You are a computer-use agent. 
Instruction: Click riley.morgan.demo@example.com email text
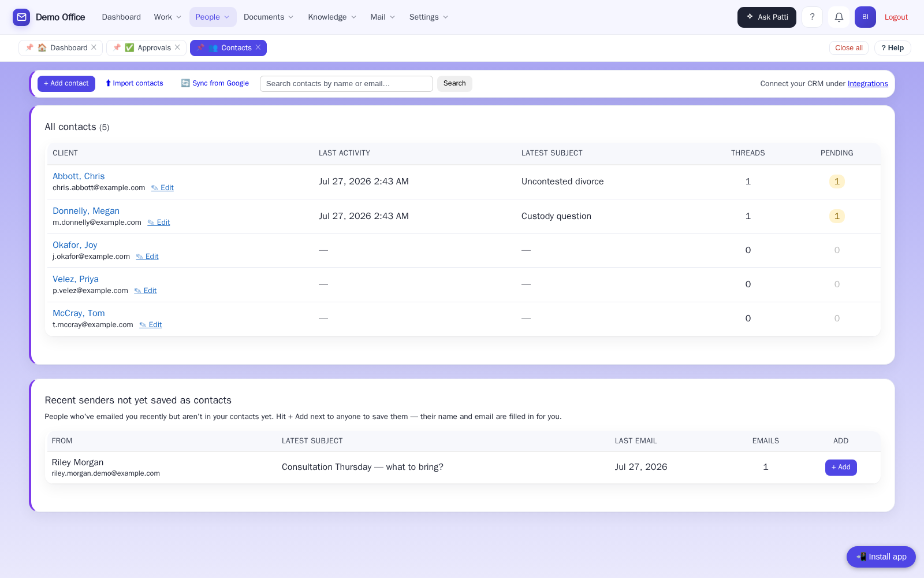click(x=106, y=473)
